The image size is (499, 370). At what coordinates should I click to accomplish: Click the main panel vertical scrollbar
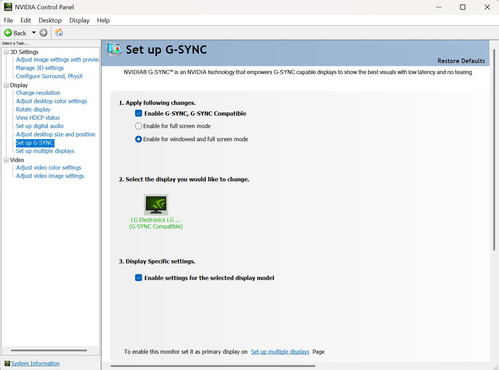tap(494, 149)
